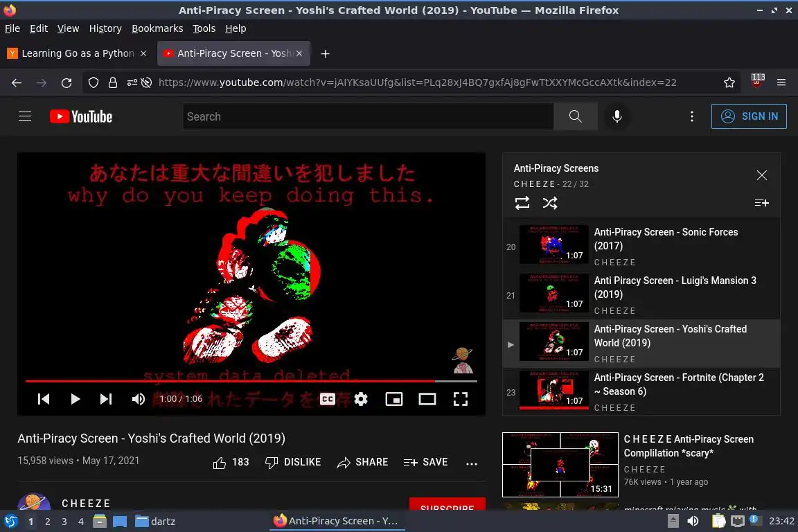Focus the YouTube Search field
Image resolution: width=798 pixels, height=532 pixels.
pyautogui.click(x=368, y=116)
